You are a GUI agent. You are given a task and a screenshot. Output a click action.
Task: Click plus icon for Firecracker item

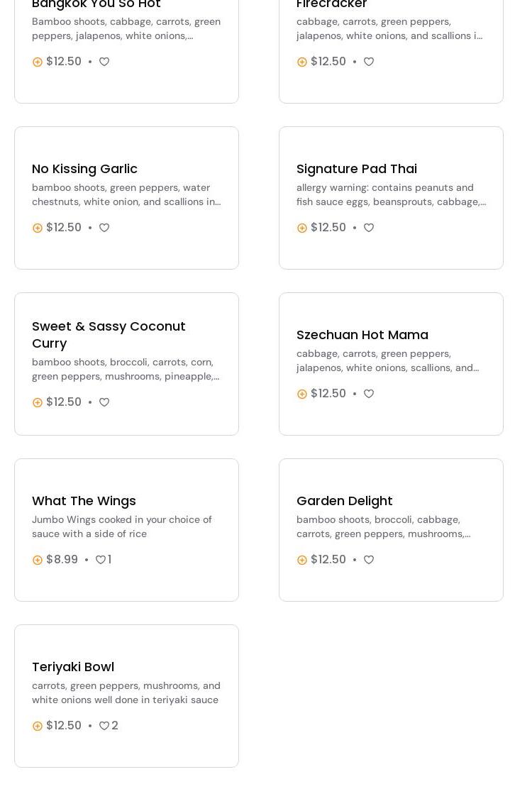[302, 62]
